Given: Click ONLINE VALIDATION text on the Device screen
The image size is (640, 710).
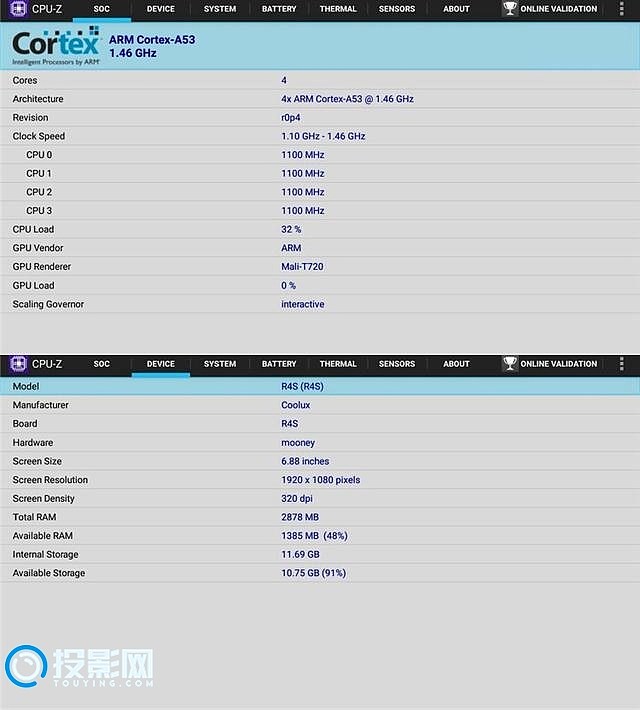Looking at the screenshot, I should [x=558, y=364].
